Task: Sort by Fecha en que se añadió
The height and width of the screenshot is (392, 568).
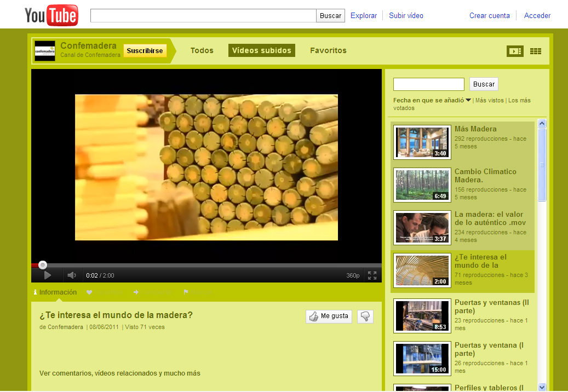Action: (429, 100)
